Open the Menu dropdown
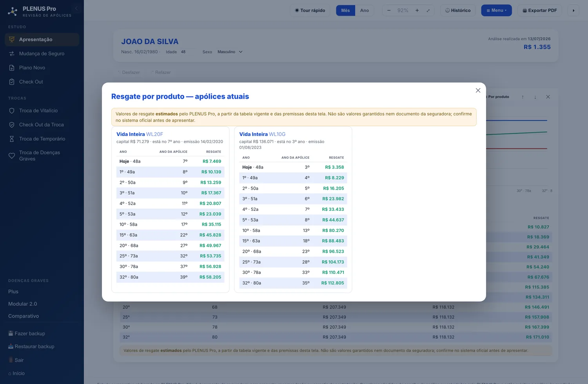This screenshot has height=384, width=588. (496, 11)
